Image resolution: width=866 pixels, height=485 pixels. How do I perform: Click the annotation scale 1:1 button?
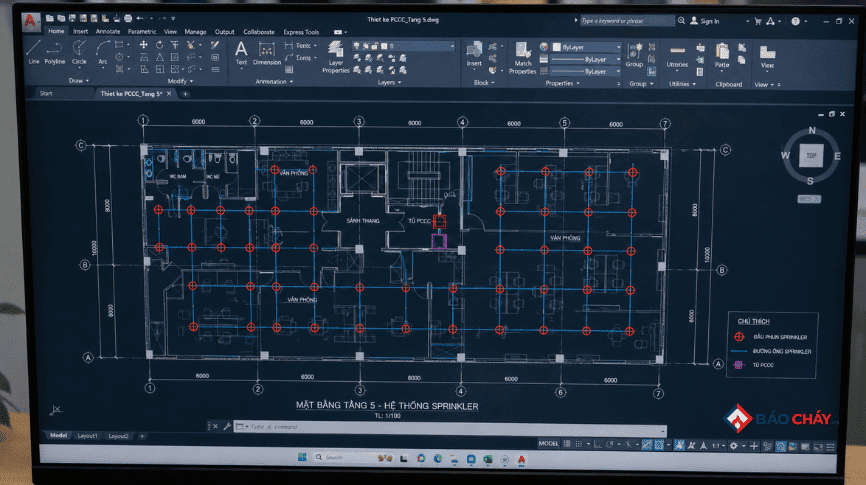(x=717, y=445)
